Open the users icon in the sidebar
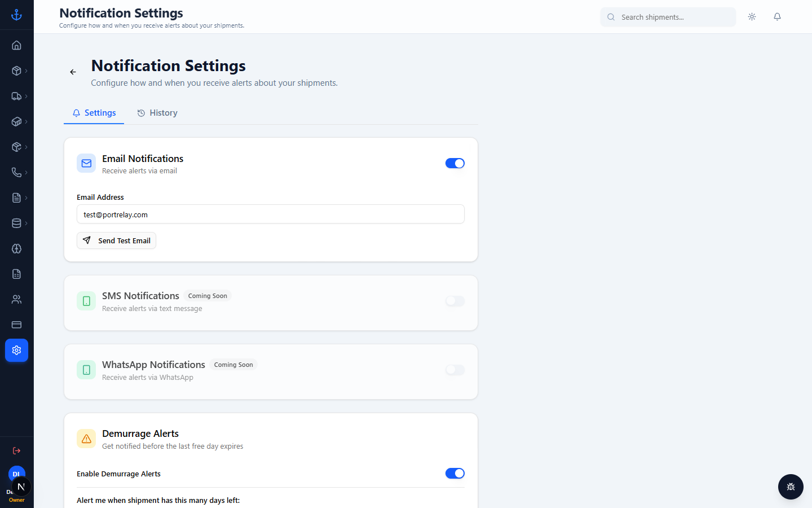Screen dimensions: 812x508 [16, 299]
